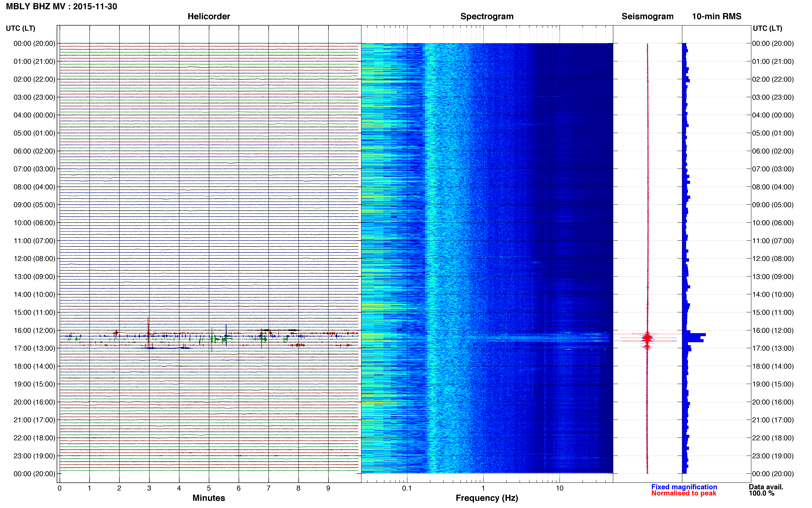Click Helicorder axis label 09:00 (05:00)

[x=34, y=205]
